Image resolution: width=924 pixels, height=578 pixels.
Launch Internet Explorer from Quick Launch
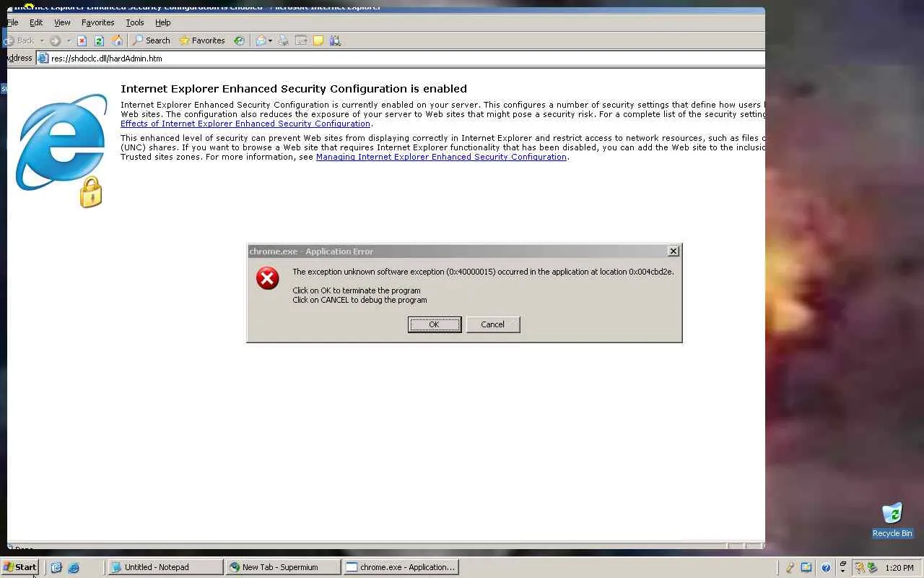74,568
